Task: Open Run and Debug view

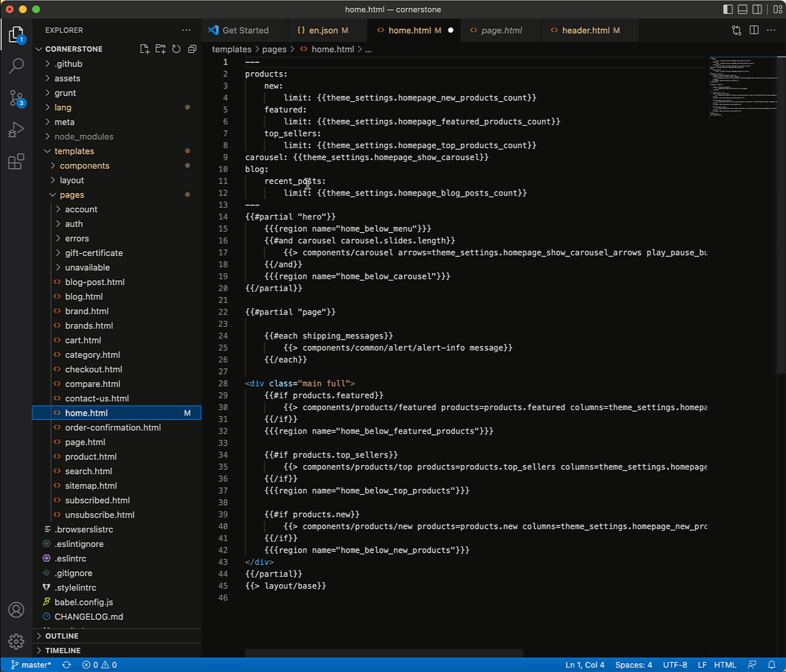Action: (17, 129)
